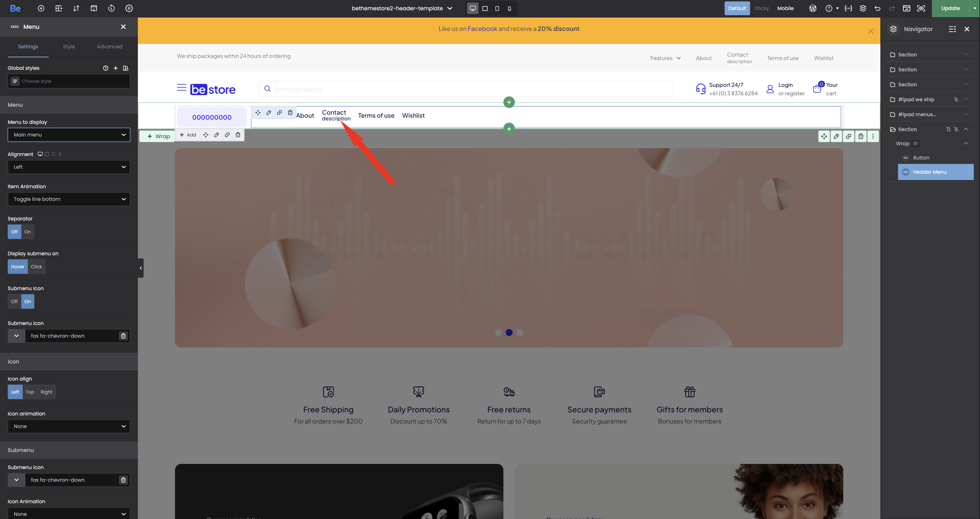Switch to mobile phone device preview
The height and width of the screenshot is (519, 980).
pyautogui.click(x=509, y=8)
